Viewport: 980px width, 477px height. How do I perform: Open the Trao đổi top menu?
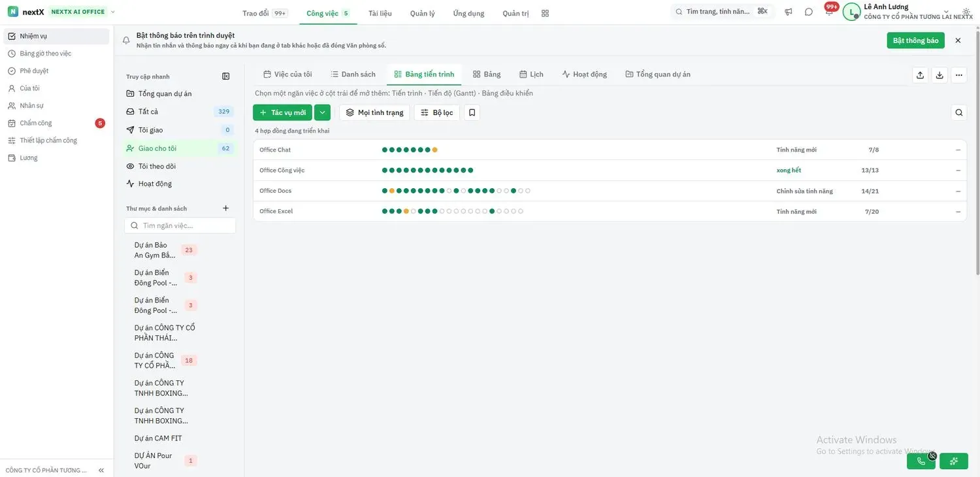tap(264, 13)
